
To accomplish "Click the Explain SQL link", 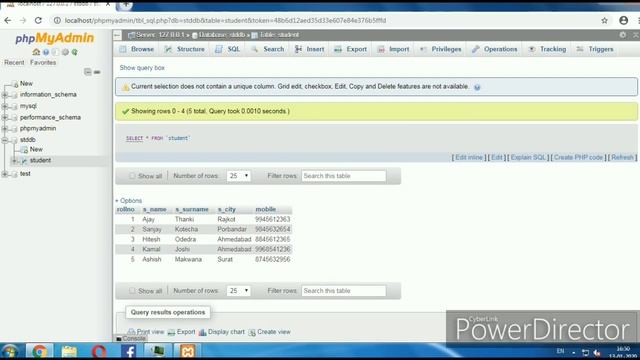I will (528, 158).
